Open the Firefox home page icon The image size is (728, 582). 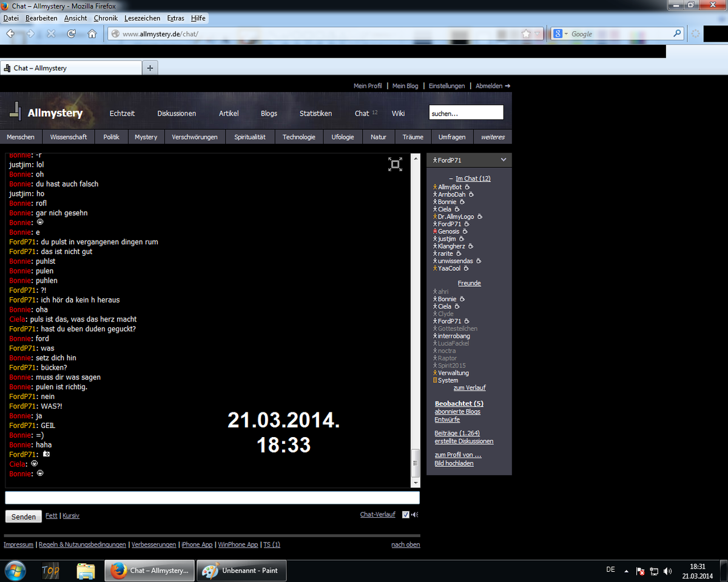click(x=92, y=34)
